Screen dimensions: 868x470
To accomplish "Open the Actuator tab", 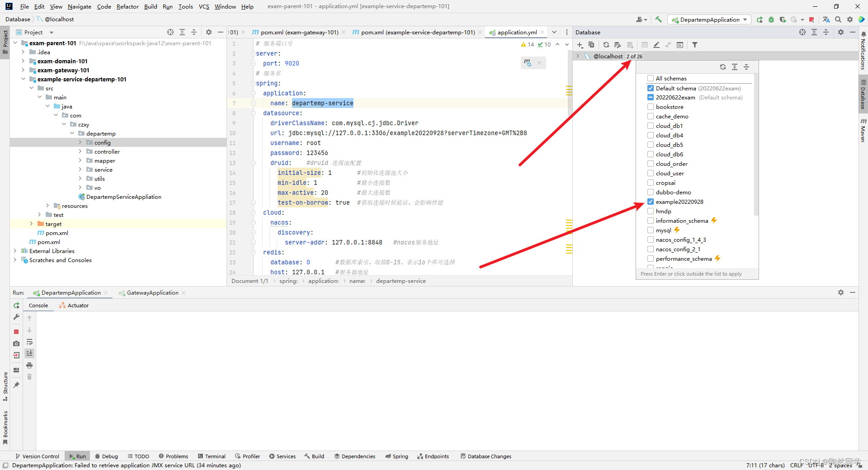I will pyautogui.click(x=74, y=305).
